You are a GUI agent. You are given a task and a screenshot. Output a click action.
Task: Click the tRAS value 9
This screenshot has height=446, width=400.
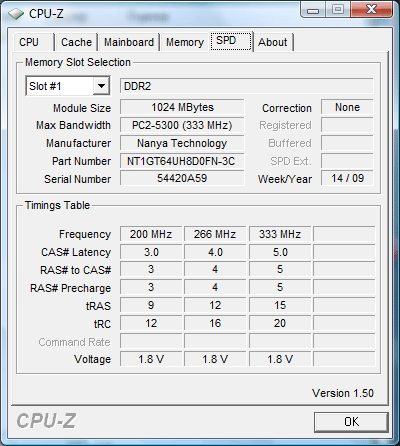(151, 305)
